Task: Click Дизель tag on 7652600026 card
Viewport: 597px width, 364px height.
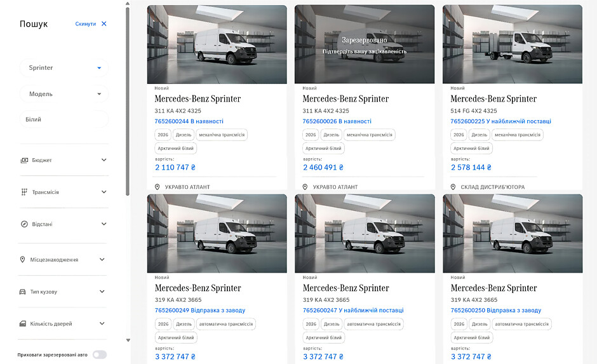Action: click(332, 135)
